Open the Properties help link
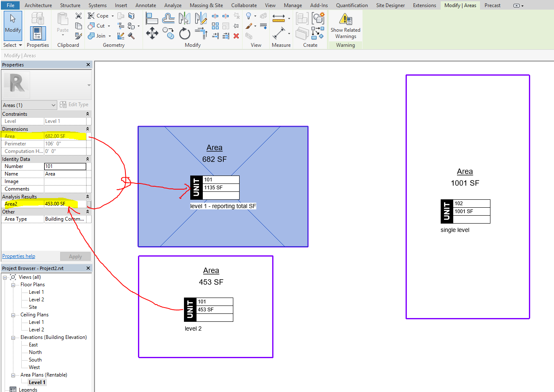 (x=18, y=256)
